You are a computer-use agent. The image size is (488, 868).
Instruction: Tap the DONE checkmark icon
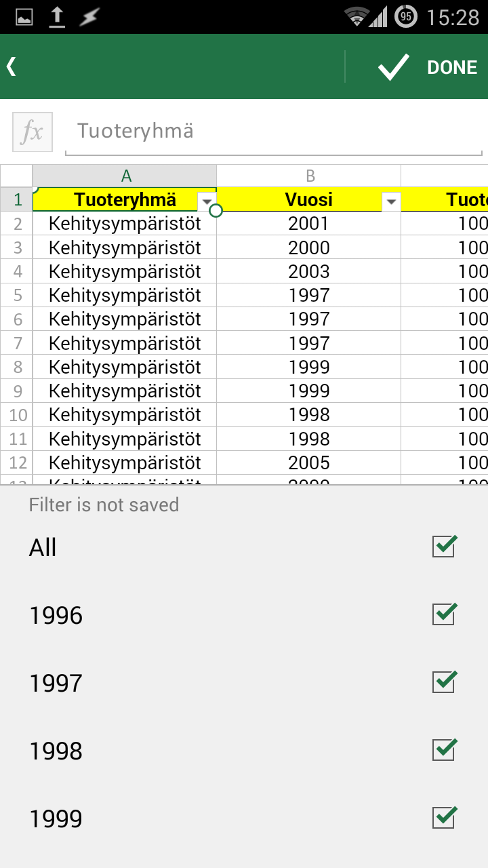393,67
